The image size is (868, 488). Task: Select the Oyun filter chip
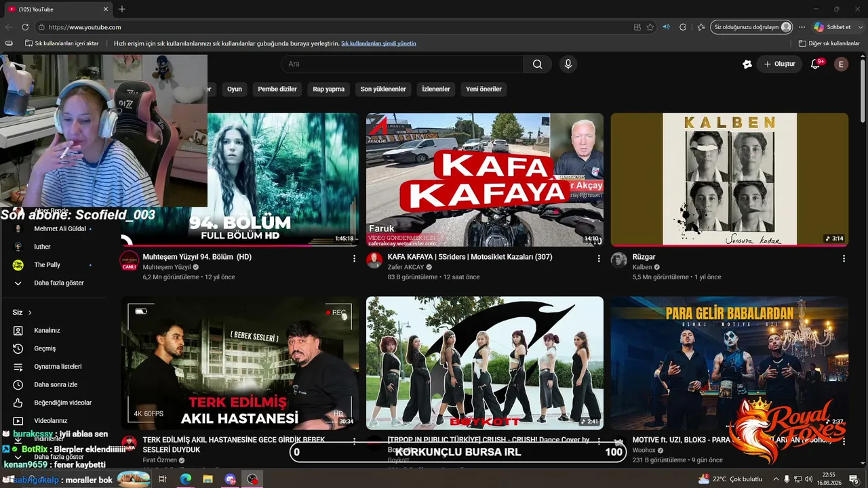click(235, 89)
